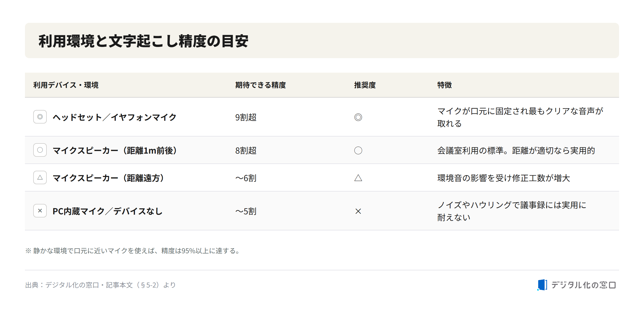Click the PC内蔵マイク／デバイスなし row label
The height and width of the screenshot is (315, 644).
click(x=108, y=211)
